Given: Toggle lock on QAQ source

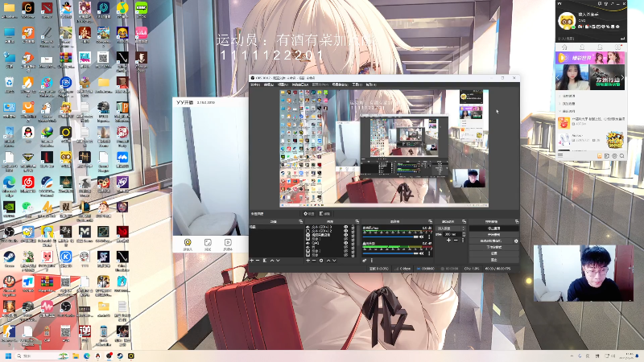Looking at the screenshot, I should click(x=353, y=243).
